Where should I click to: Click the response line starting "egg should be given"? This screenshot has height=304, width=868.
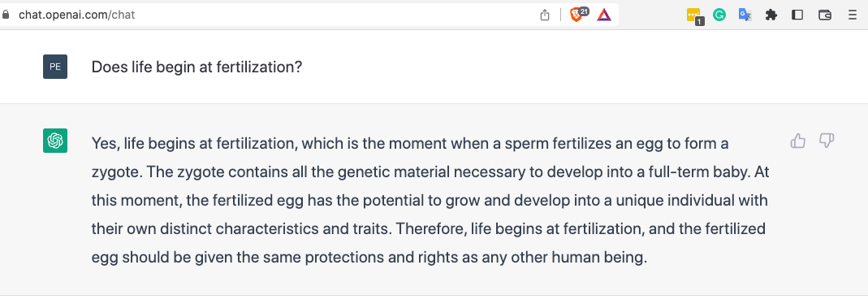coord(369,258)
